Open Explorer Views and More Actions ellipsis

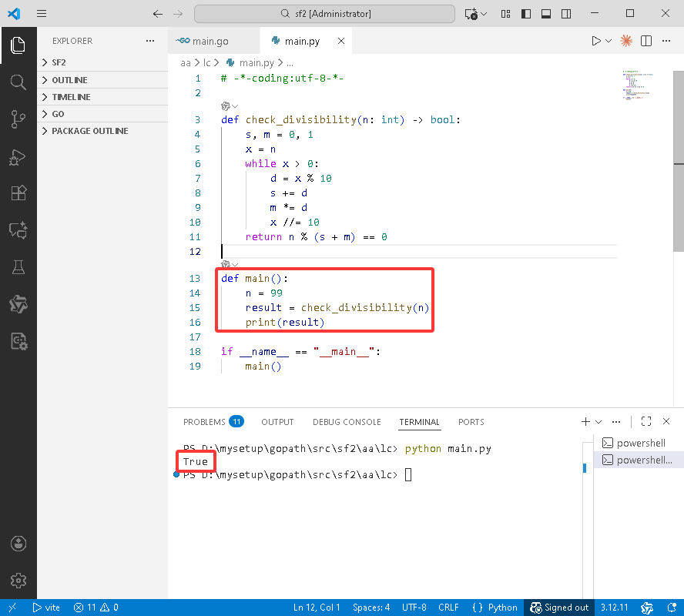pyautogui.click(x=150, y=41)
